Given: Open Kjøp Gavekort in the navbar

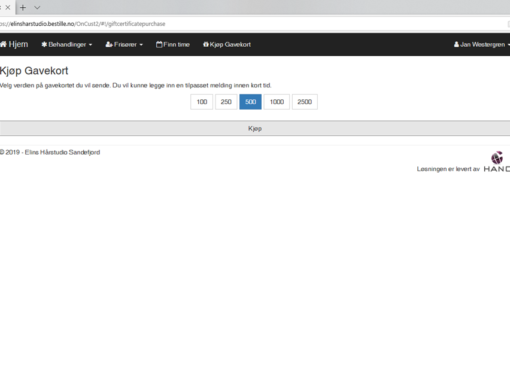Looking at the screenshot, I should coord(227,44).
